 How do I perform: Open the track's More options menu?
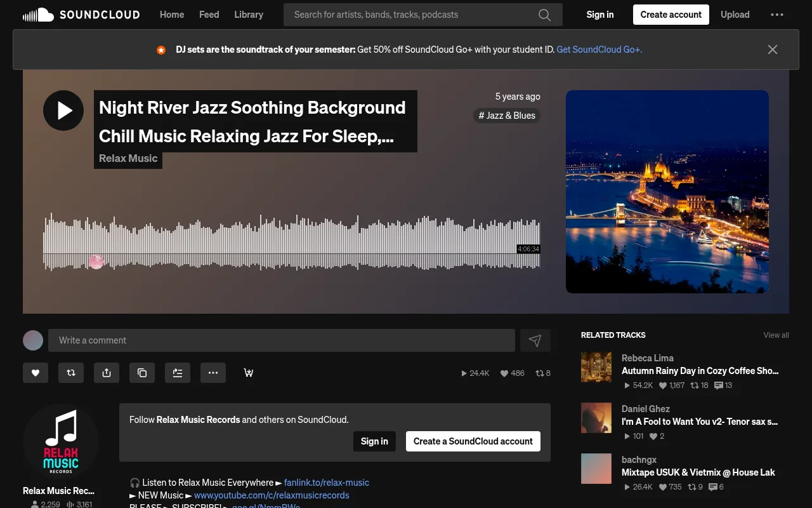coord(213,373)
